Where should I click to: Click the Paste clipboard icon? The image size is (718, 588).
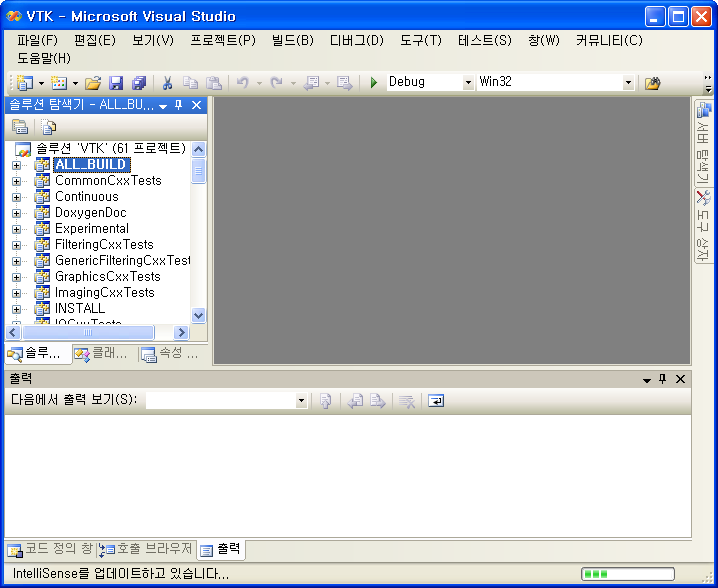click(214, 83)
